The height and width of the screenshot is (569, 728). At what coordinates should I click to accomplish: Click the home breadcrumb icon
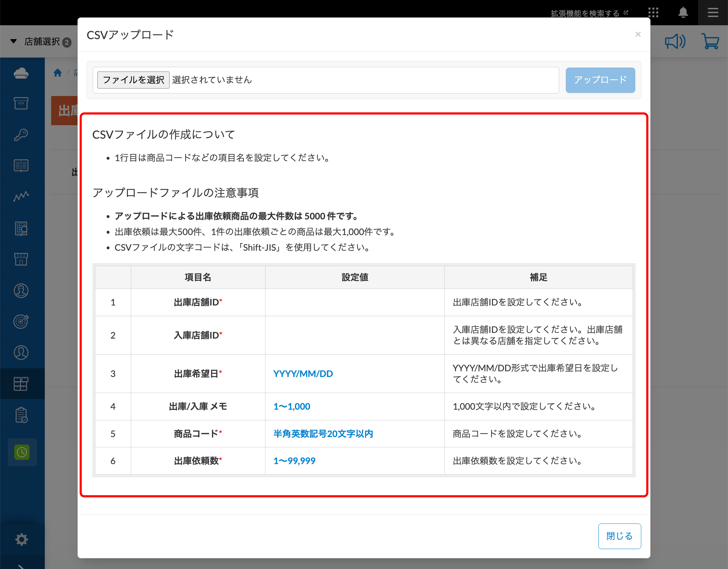[x=58, y=73]
